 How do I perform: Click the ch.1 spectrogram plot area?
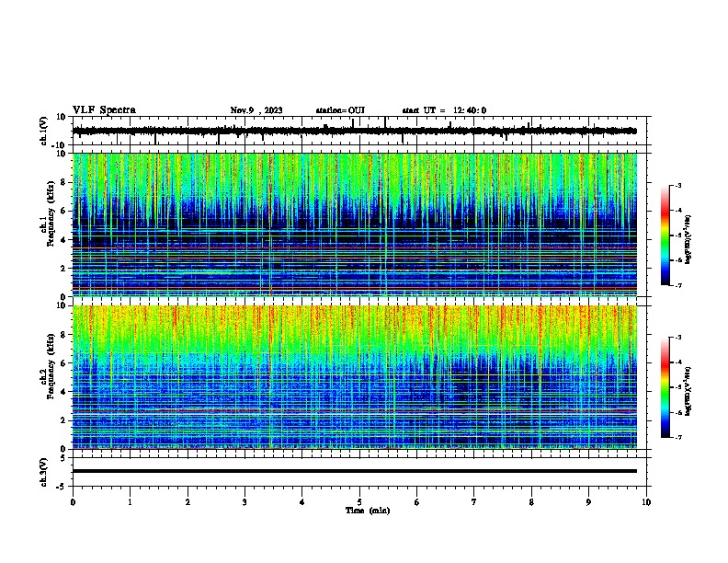355,224
